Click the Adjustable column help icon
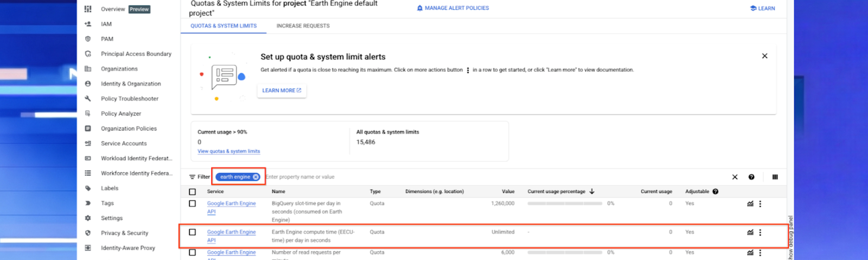 tap(715, 191)
